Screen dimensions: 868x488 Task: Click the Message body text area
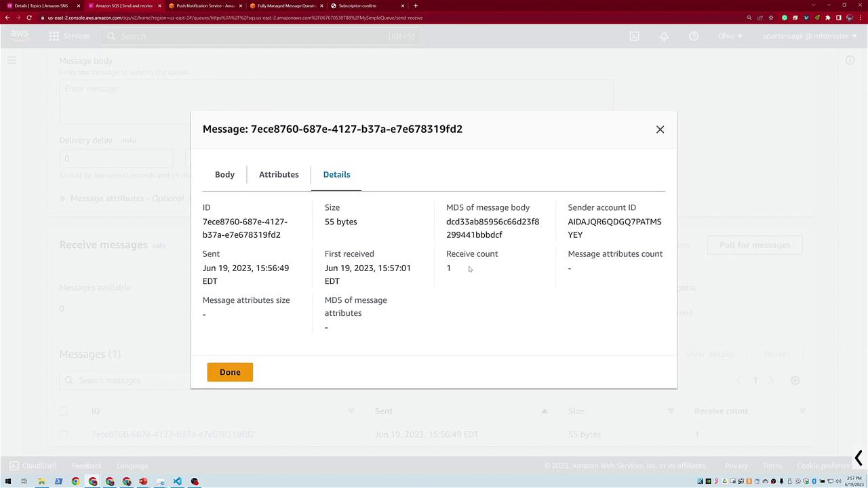[336, 102]
